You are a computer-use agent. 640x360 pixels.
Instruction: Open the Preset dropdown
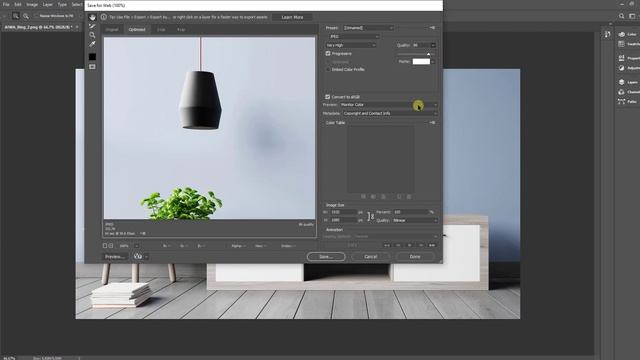click(x=368, y=28)
